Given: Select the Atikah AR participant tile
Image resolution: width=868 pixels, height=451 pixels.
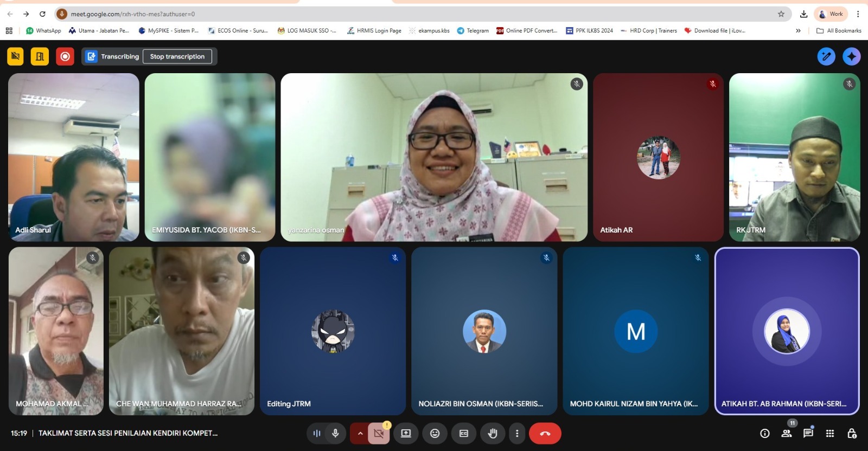Looking at the screenshot, I should tap(658, 157).
